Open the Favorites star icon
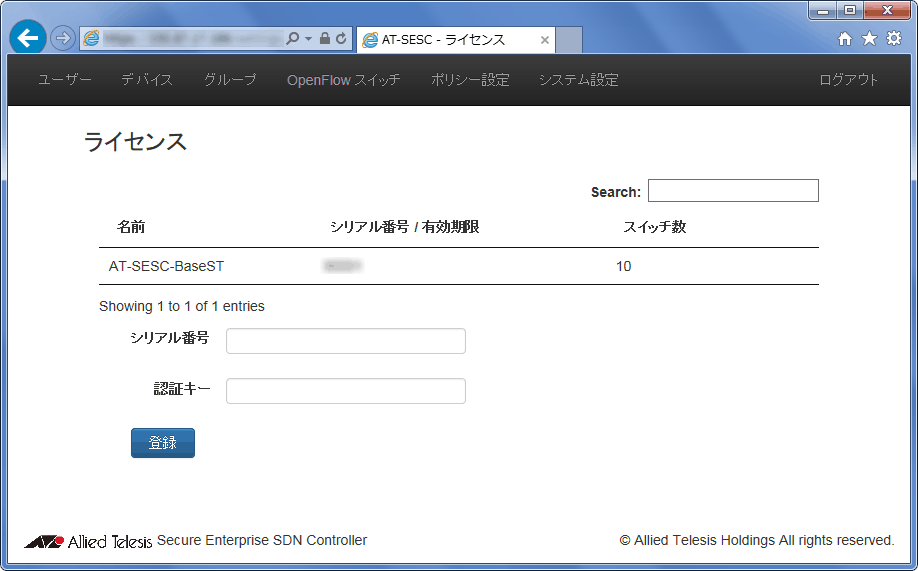The height and width of the screenshot is (571, 918). pyautogui.click(x=869, y=39)
